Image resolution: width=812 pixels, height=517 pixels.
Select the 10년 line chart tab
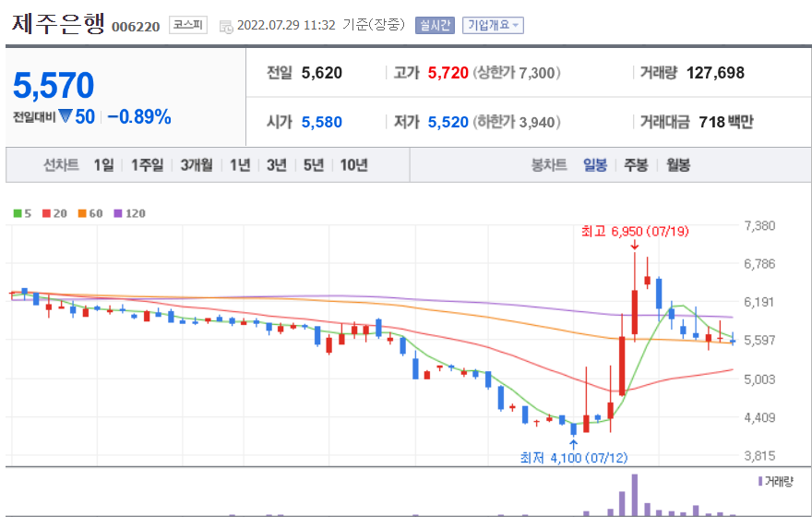(x=353, y=164)
